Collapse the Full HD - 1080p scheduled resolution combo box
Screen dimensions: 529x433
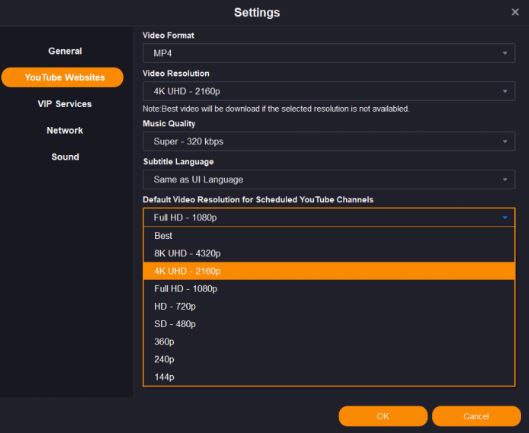329,217
